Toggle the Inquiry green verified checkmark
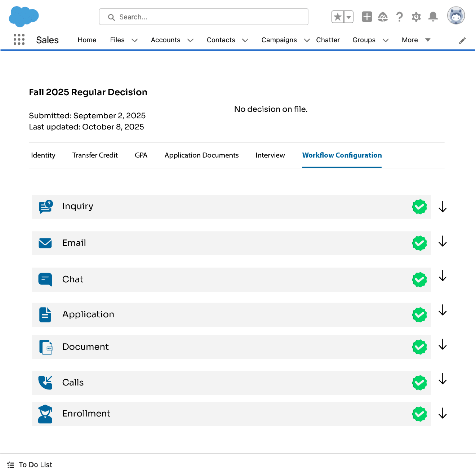This screenshot has height=476, width=476. (x=419, y=207)
